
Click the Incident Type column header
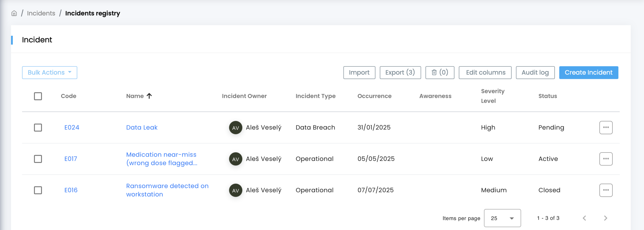315,96
